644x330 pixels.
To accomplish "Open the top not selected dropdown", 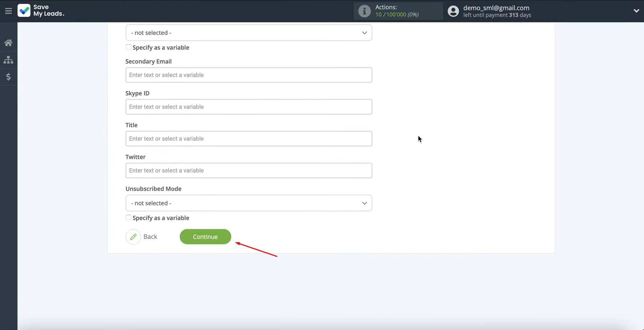I will pyautogui.click(x=249, y=33).
